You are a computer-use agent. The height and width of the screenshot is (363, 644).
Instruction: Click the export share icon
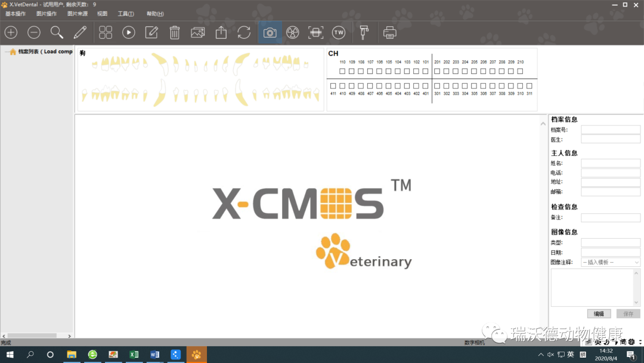[x=221, y=32]
